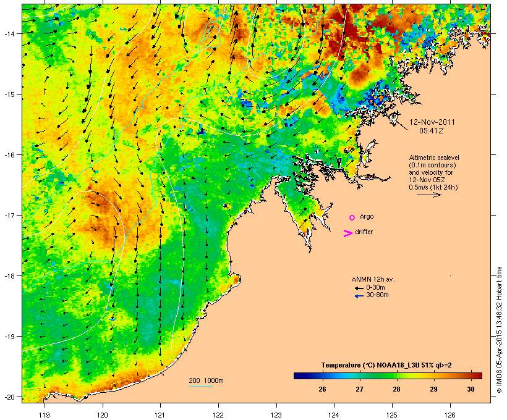Image resolution: width=507 pixels, height=420 pixels.
Task: Click the 'Argo' legend label
Action: click(367, 216)
